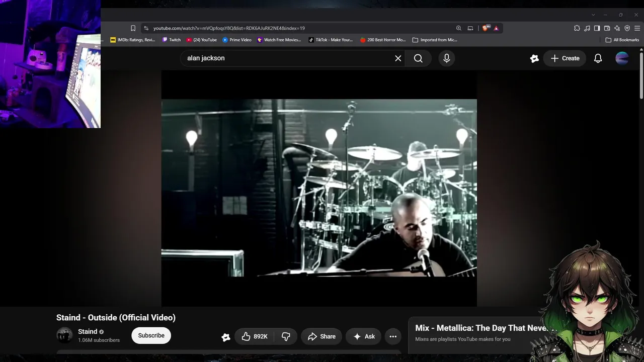Open the IMDb bookmark
Image resolution: width=644 pixels, height=362 pixels.
[133, 40]
